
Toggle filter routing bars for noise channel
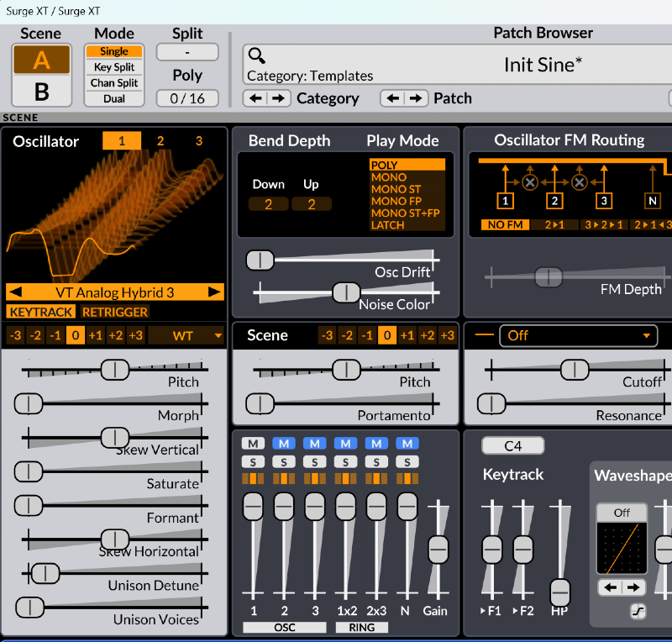point(407,479)
